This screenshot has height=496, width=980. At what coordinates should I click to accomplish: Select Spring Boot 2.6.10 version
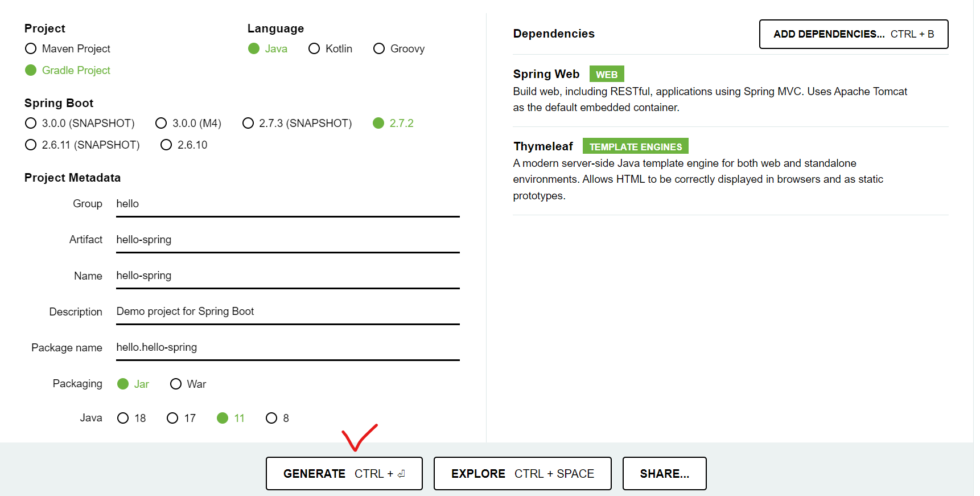coord(166,145)
